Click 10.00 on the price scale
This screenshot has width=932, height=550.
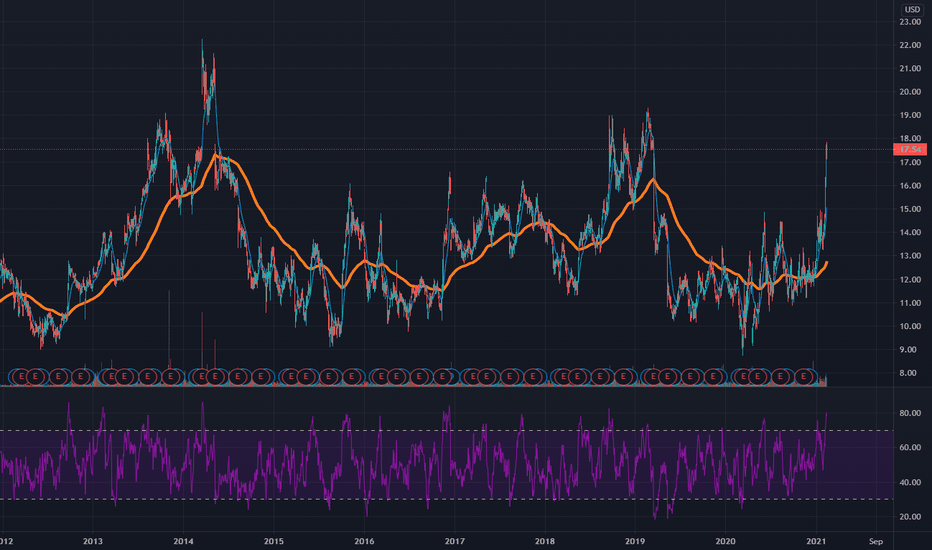click(910, 326)
